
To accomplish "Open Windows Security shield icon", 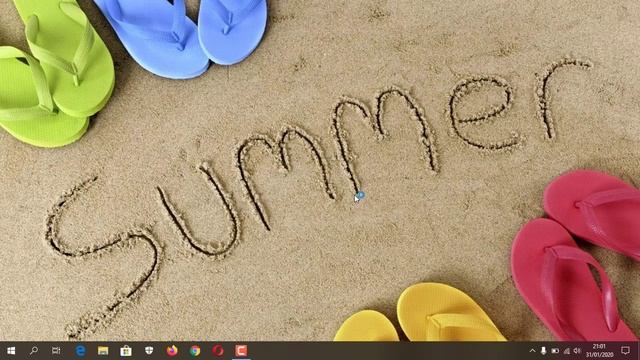I will [x=149, y=351].
